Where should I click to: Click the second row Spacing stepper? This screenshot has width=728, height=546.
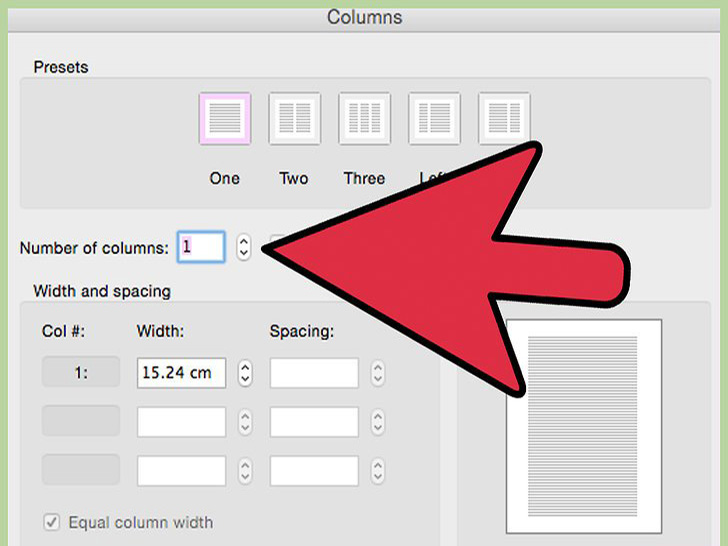pyautogui.click(x=377, y=421)
